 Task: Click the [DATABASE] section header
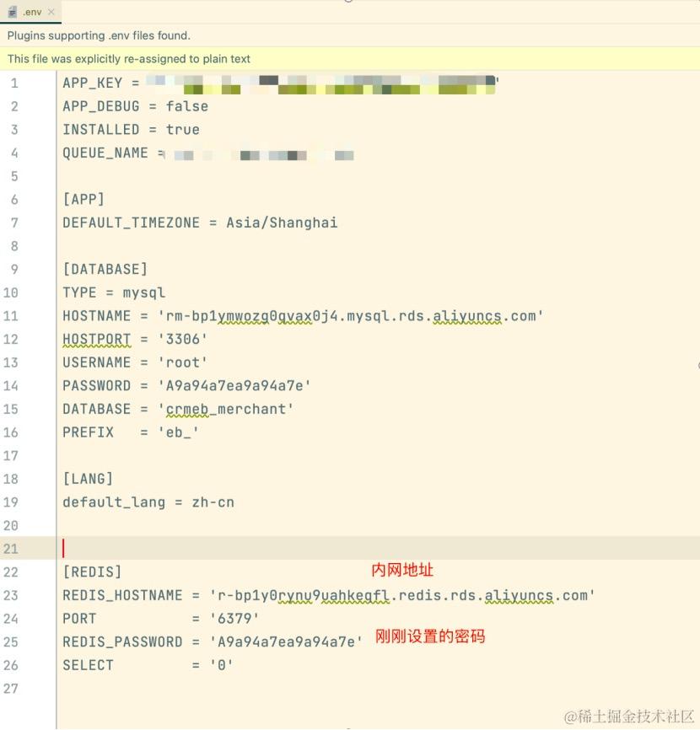(x=105, y=270)
